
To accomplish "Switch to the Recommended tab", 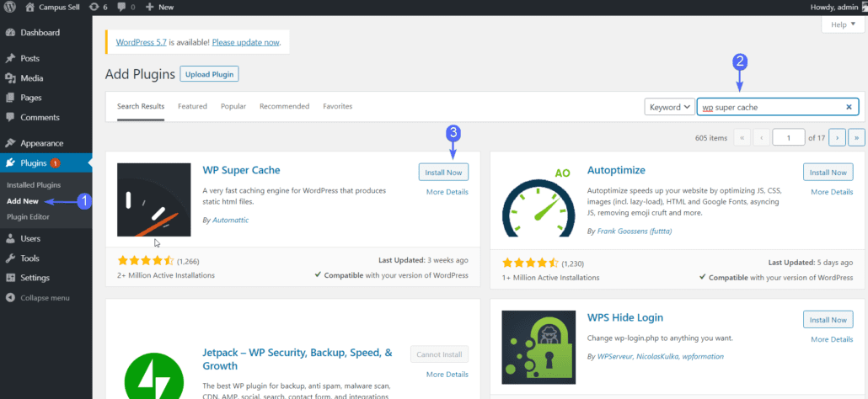I will (285, 106).
